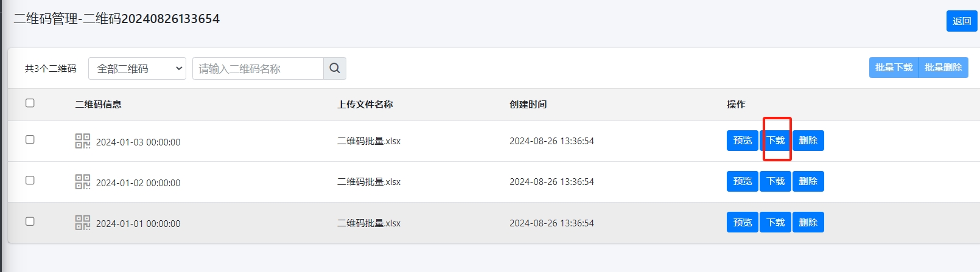The height and width of the screenshot is (272, 980).
Task: Click the 批量删除 button
Action: (x=943, y=68)
